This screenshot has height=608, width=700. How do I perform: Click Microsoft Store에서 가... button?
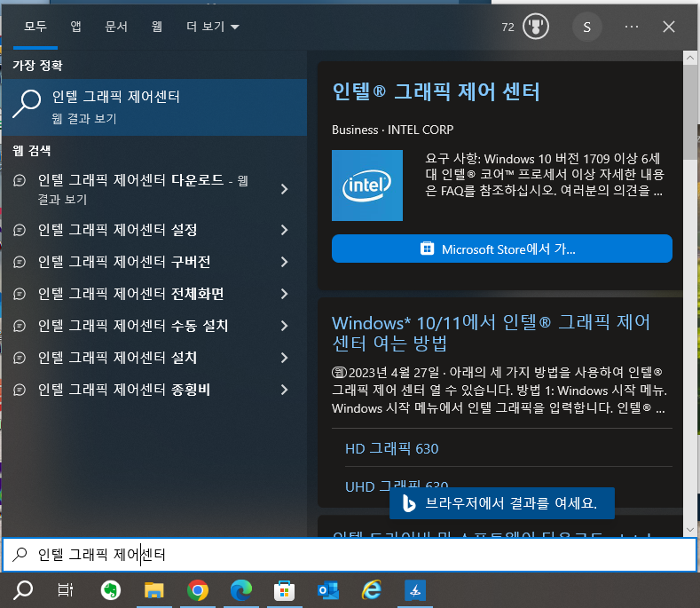point(502,249)
